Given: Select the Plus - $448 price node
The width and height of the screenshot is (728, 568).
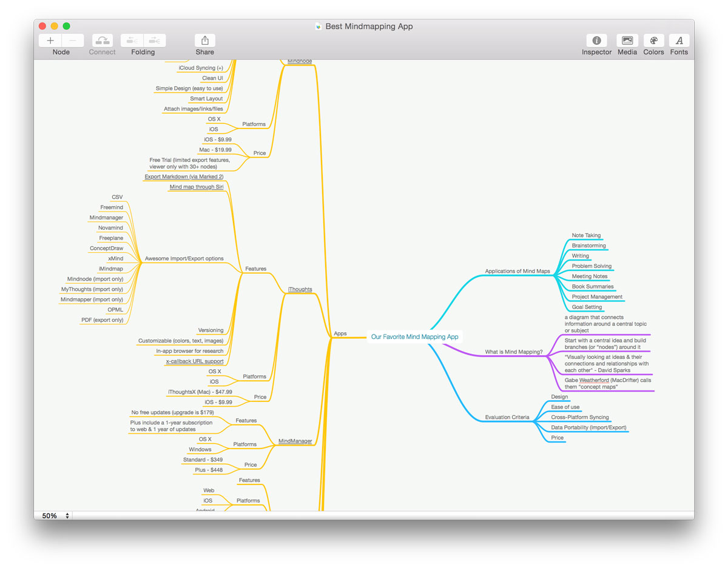Looking at the screenshot, I should 209,470.
